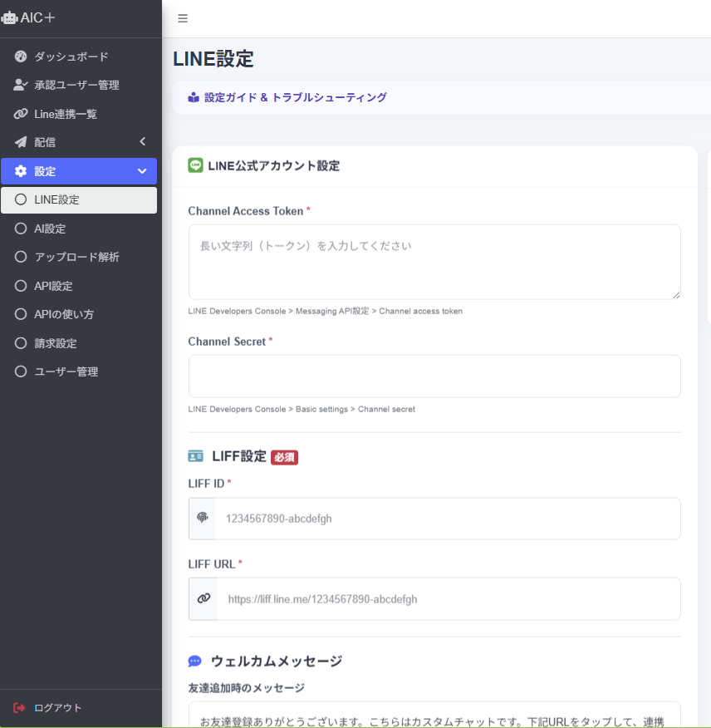Click the green LINE icon in header

click(x=194, y=165)
